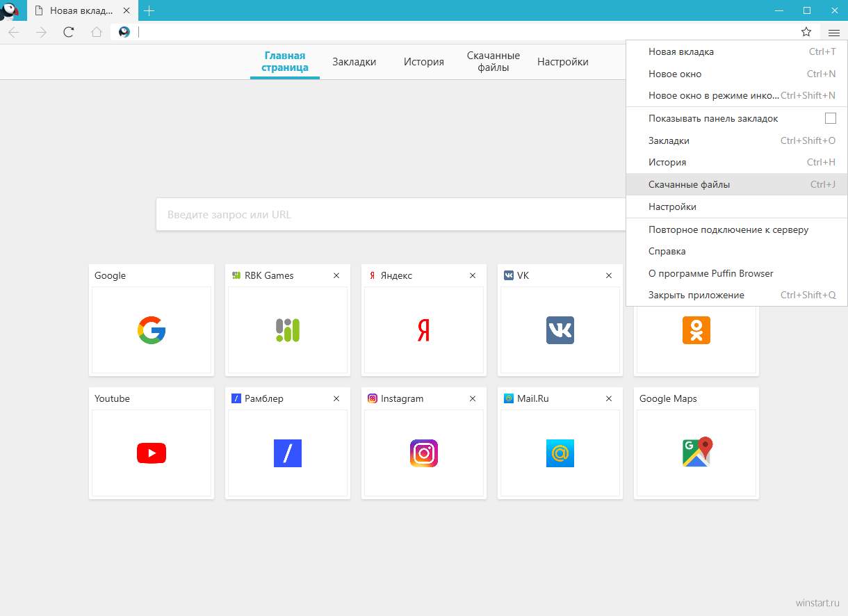The width and height of the screenshot is (848, 616).
Task: Tick the Показывать панель закладок checkbox
Action: pos(831,118)
